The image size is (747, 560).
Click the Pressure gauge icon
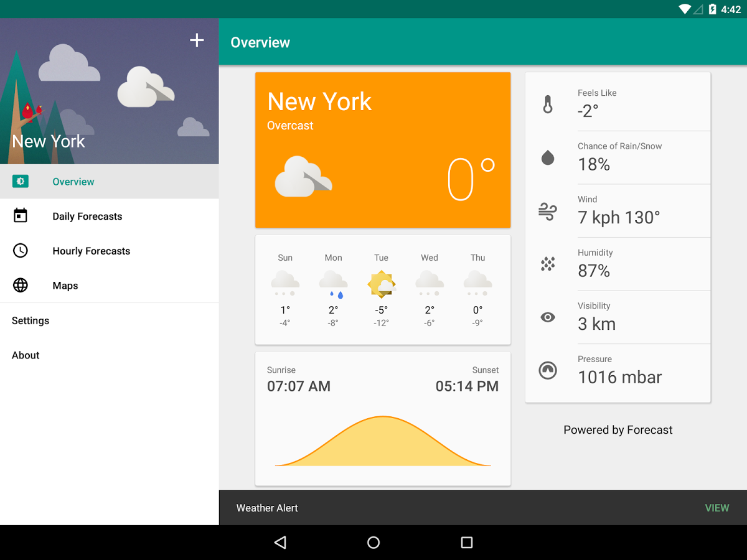click(547, 370)
